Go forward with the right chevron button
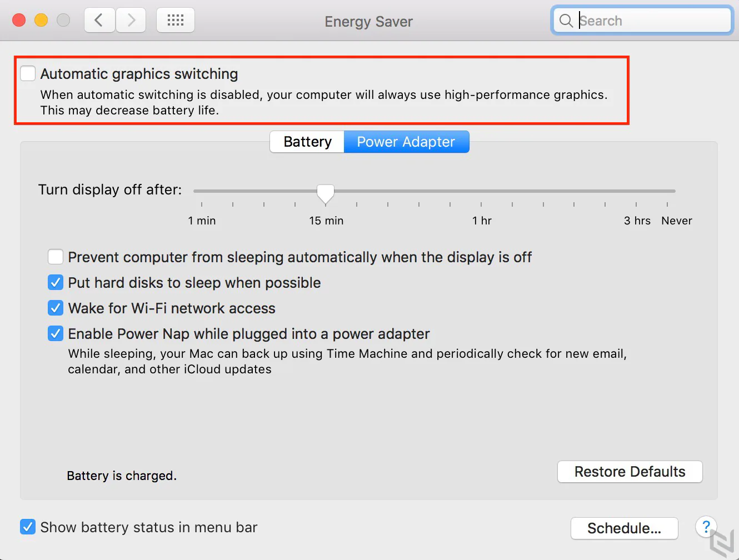739x560 pixels. coord(131,21)
